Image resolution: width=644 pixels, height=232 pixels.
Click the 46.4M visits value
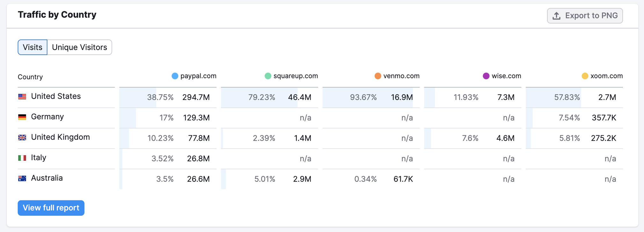(x=300, y=97)
